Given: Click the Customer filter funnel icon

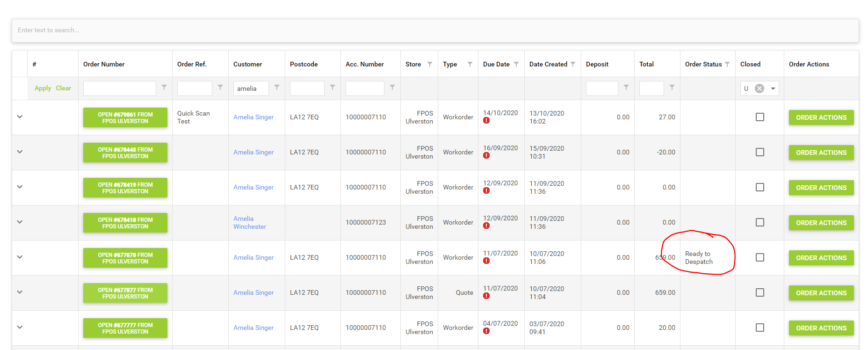Looking at the screenshot, I should pyautogui.click(x=277, y=87).
